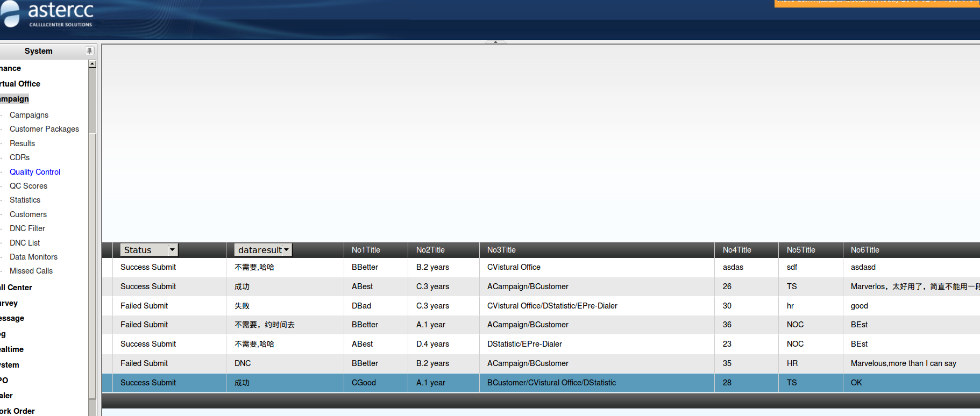980x416 pixels.
Task: Click the astercc logo
Action: 48,14
